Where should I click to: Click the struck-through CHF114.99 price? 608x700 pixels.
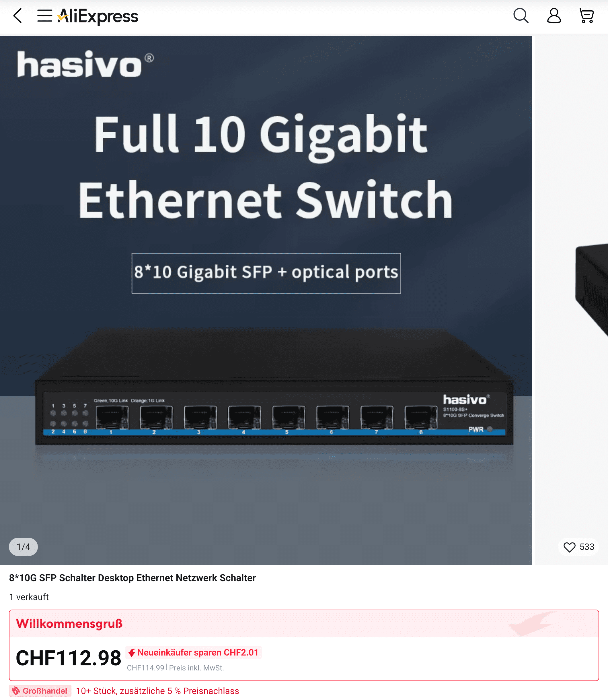[146, 668]
